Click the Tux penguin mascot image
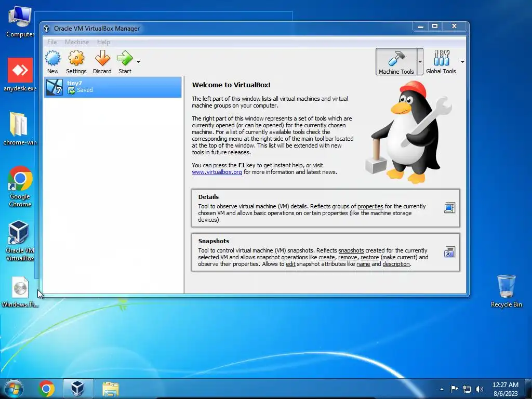 409,132
